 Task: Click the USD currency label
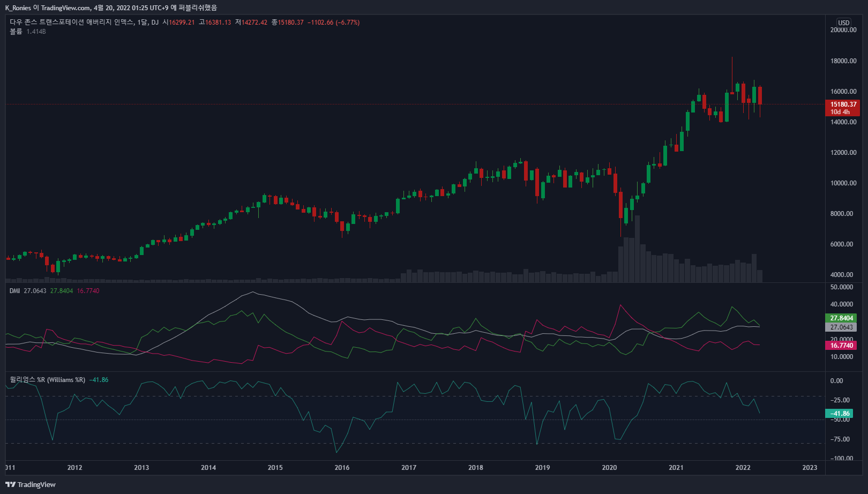[x=844, y=23]
